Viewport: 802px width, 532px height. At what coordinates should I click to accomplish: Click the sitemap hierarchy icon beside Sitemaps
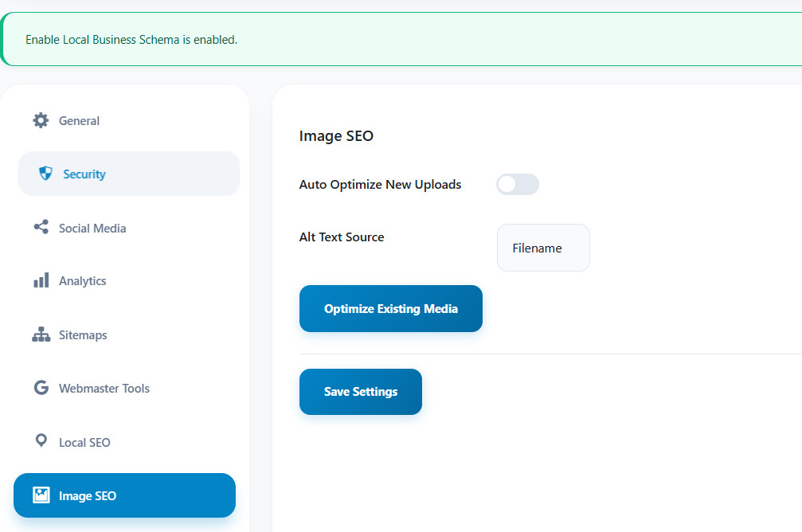tap(41, 334)
